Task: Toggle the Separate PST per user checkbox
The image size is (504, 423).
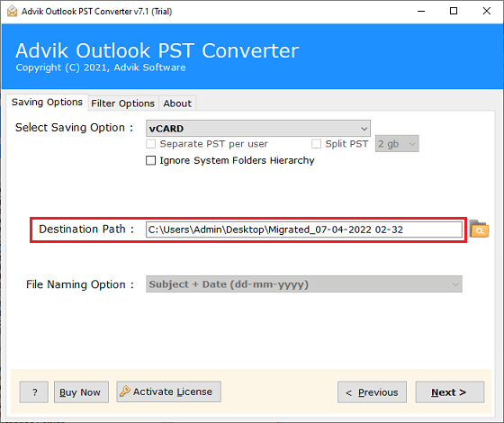Action: pyautogui.click(x=151, y=144)
